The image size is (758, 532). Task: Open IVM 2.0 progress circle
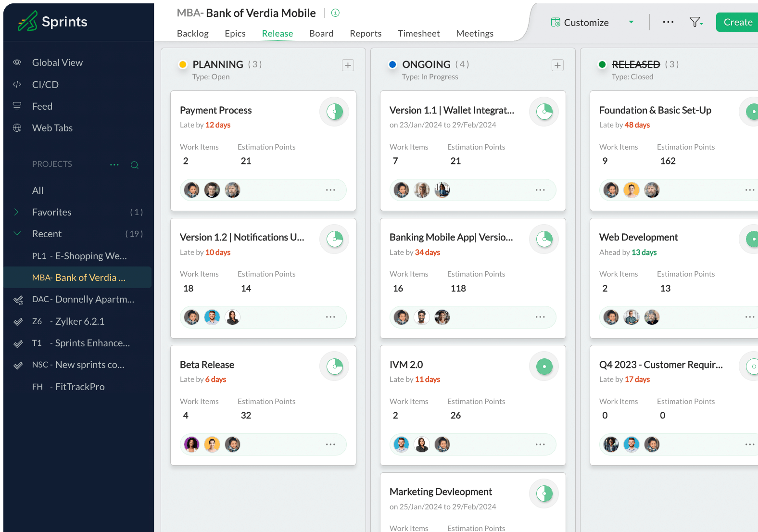point(544,367)
